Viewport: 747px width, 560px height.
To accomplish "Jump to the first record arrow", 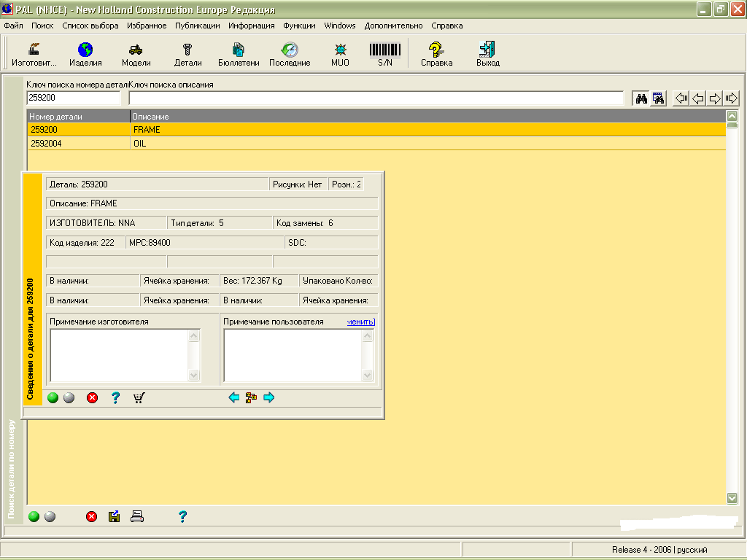I will [681, 98].
